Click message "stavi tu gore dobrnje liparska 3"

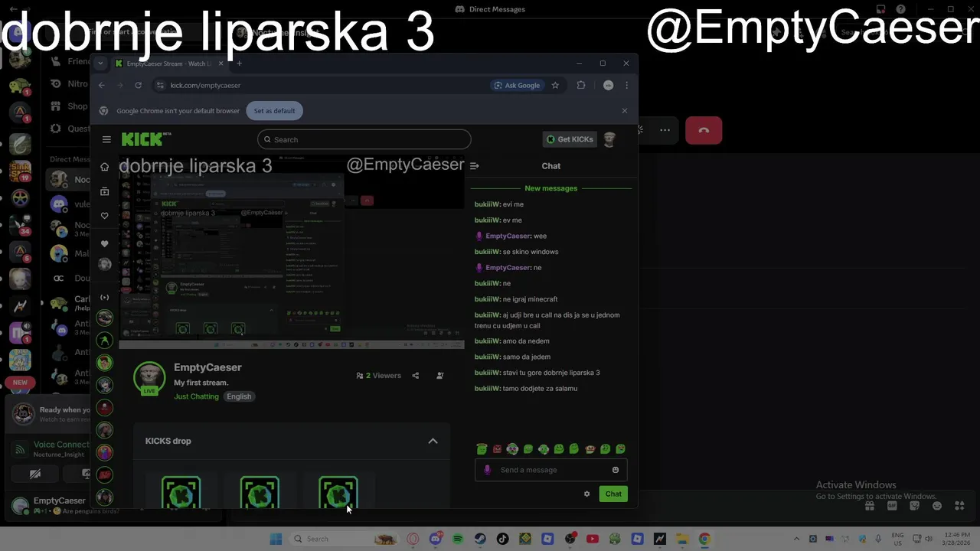click(551, 373)
